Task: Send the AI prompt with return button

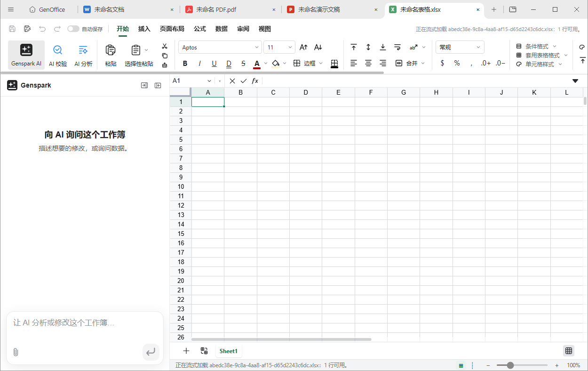Action: (151, 352)
